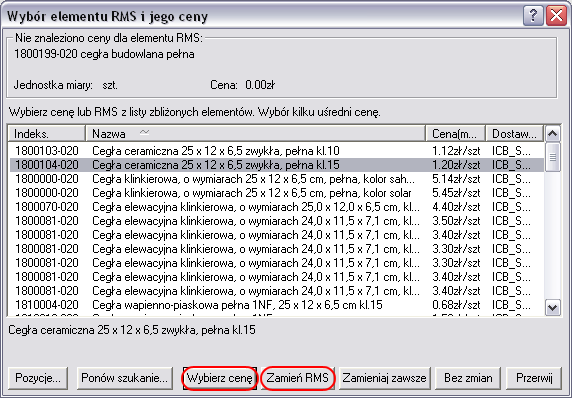572x398 pixels.
Task: Sort by Cena(m... column header
Action: tap(455, 134)
